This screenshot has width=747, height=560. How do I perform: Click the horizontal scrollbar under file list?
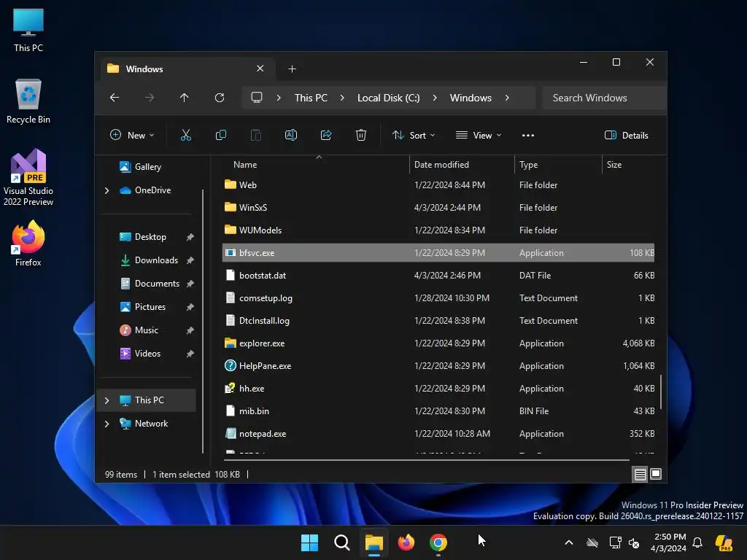pyautogui.click(x=427, y=460)
